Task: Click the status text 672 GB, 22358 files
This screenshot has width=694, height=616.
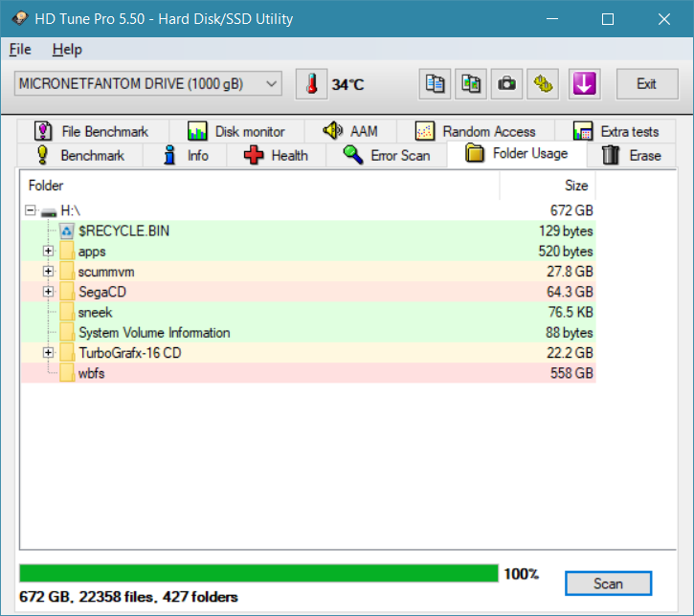Action: (128, 597)
